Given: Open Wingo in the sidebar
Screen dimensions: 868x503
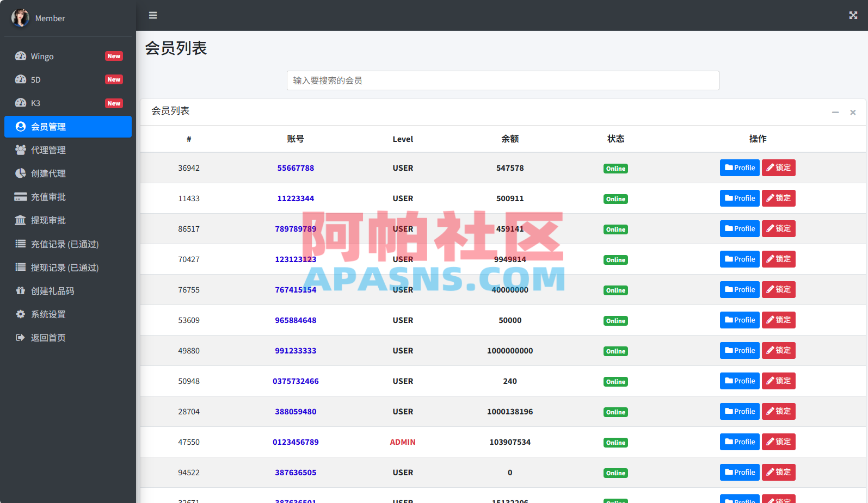Looking at the screenshot, I should (68, 56).
